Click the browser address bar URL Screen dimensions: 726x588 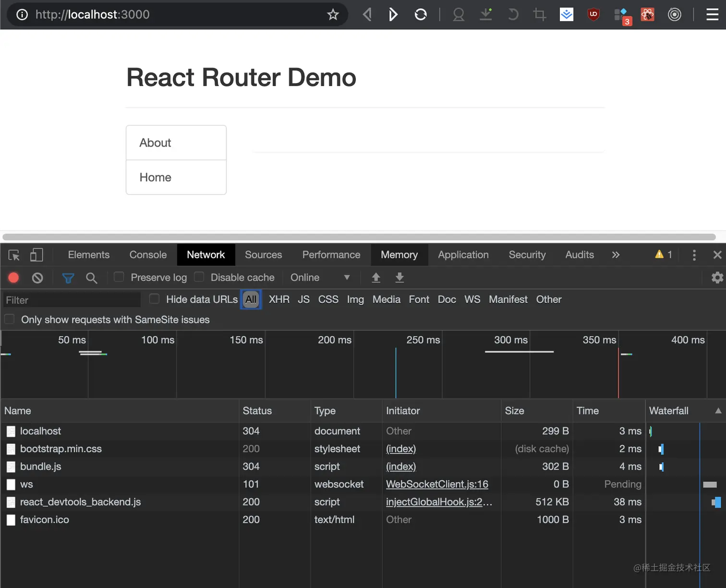93,14
